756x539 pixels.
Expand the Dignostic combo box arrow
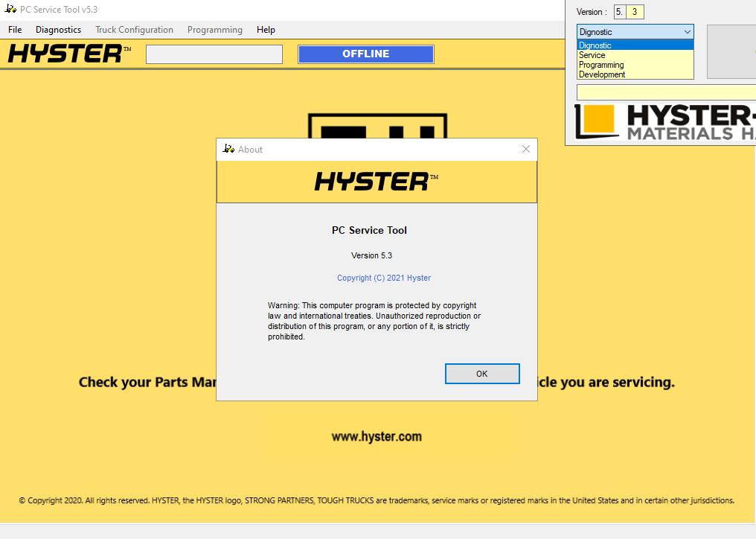click(x=687, y=32)
